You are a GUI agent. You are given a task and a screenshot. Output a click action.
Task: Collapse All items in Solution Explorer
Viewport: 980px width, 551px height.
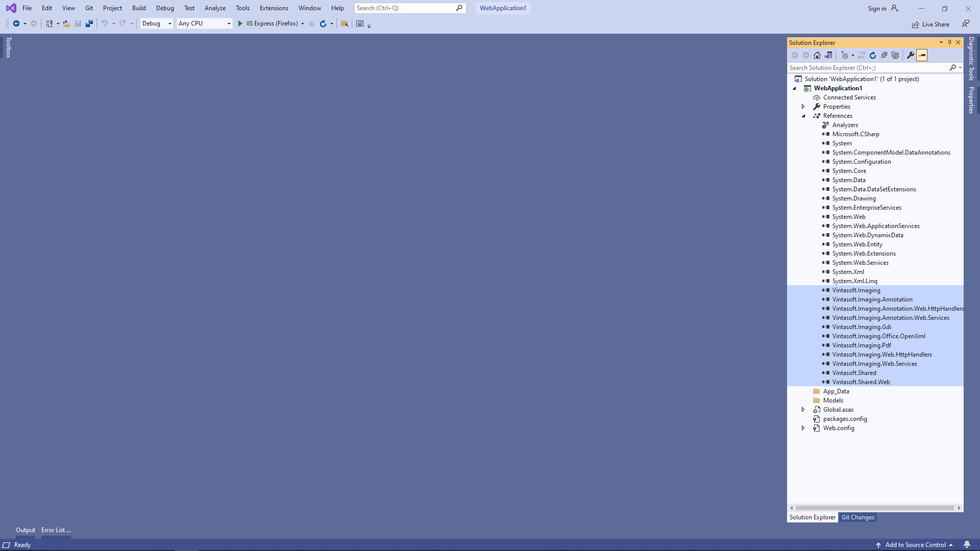(x=885, y=55)
